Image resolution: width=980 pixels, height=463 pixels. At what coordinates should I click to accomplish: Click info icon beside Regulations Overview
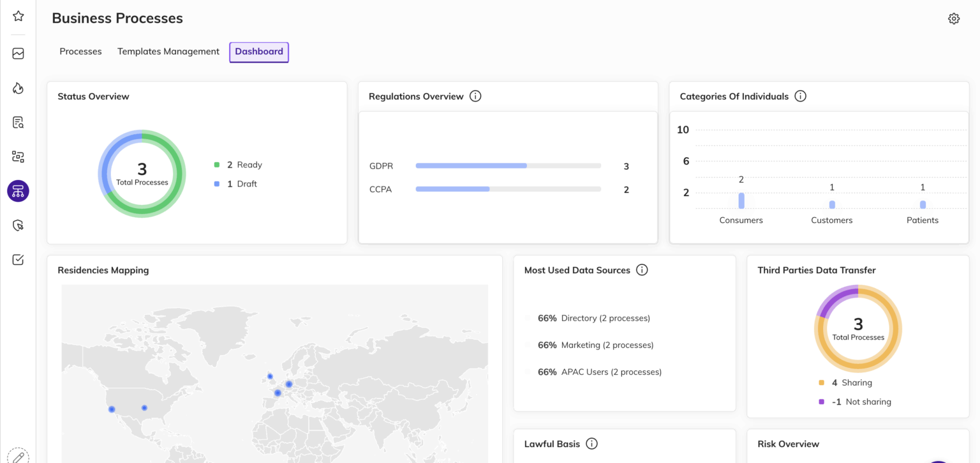click(x=475, y=96)
